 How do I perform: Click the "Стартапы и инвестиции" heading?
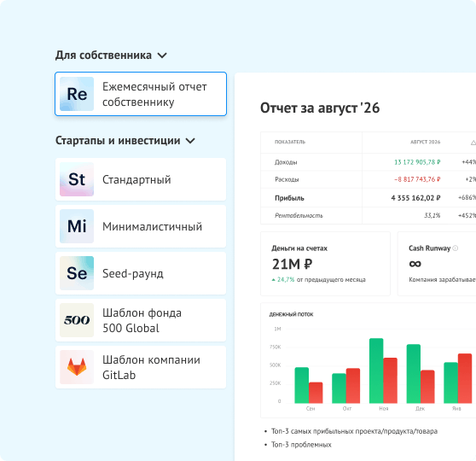pos(118,141)
